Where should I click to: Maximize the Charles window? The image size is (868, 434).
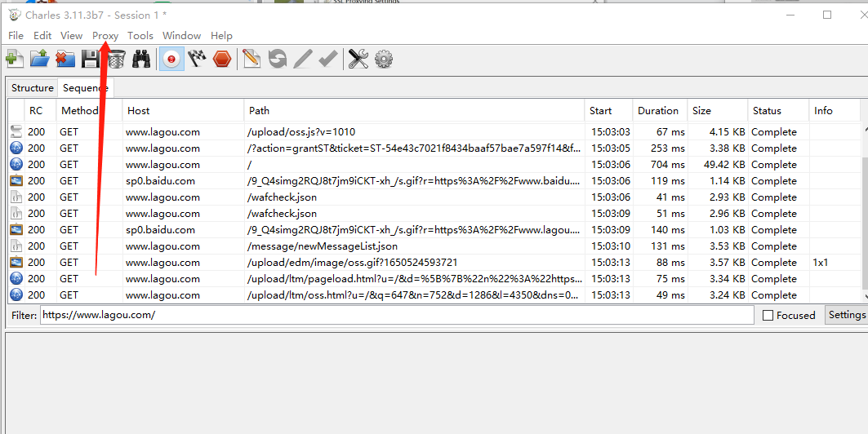pyautogui.click(x=827, y=15)
